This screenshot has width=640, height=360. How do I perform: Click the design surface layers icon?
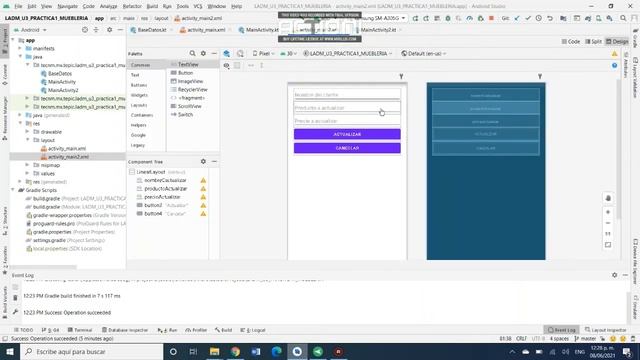227,53
